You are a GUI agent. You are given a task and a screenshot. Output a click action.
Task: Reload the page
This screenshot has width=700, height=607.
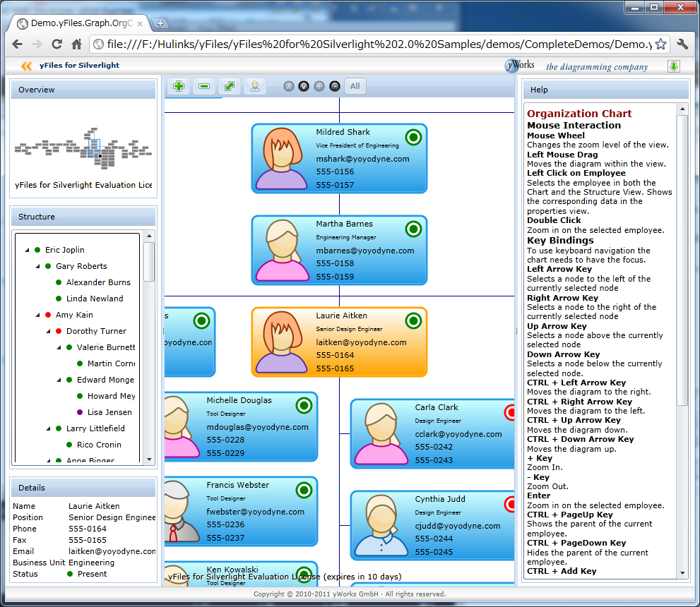[x=57, y=44]
